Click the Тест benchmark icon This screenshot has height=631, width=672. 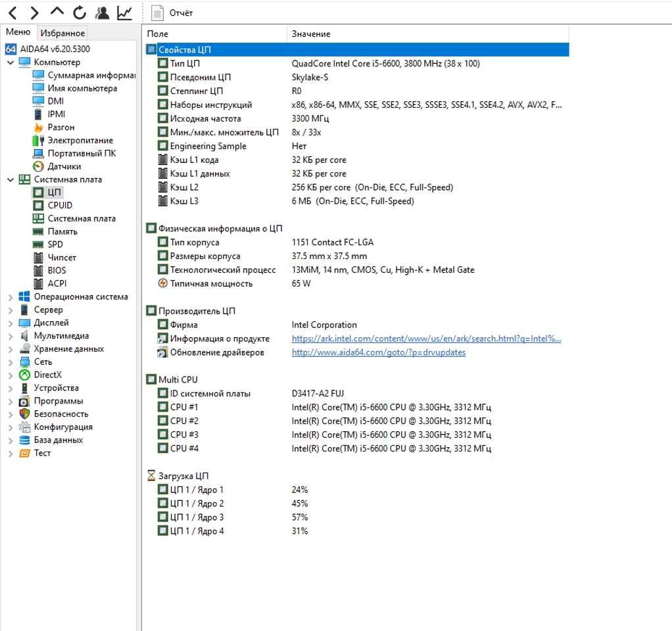24,454
